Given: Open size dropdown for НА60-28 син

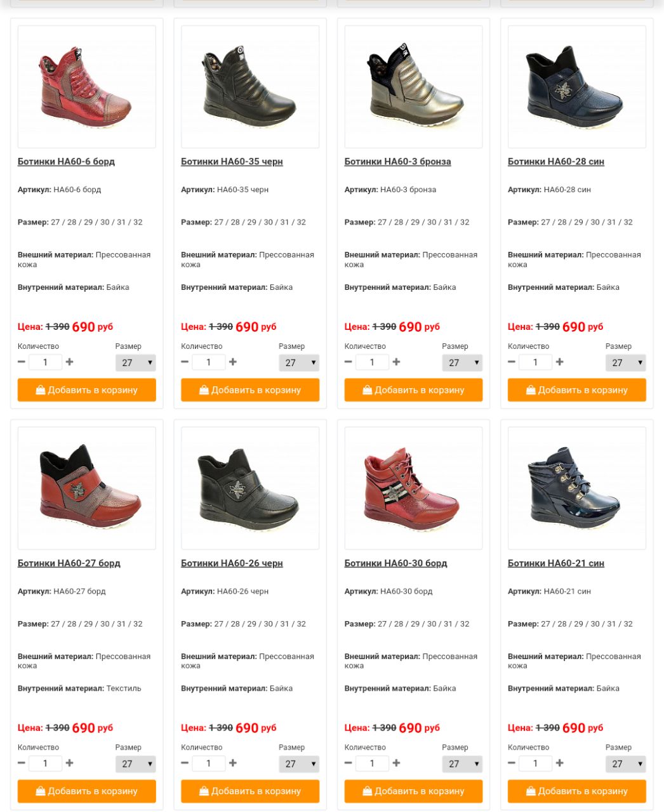Looking at the screenshot, I should [x=625, y=363].
